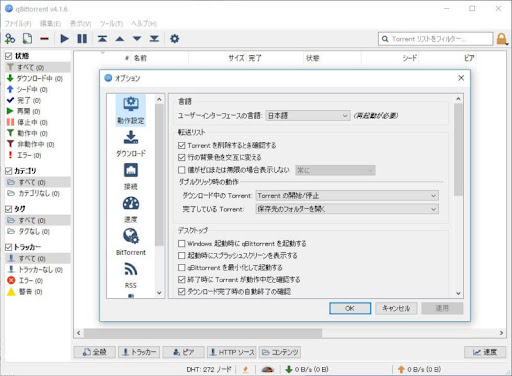
Task: Click the move down queue arrow
Action: point(137,39)
